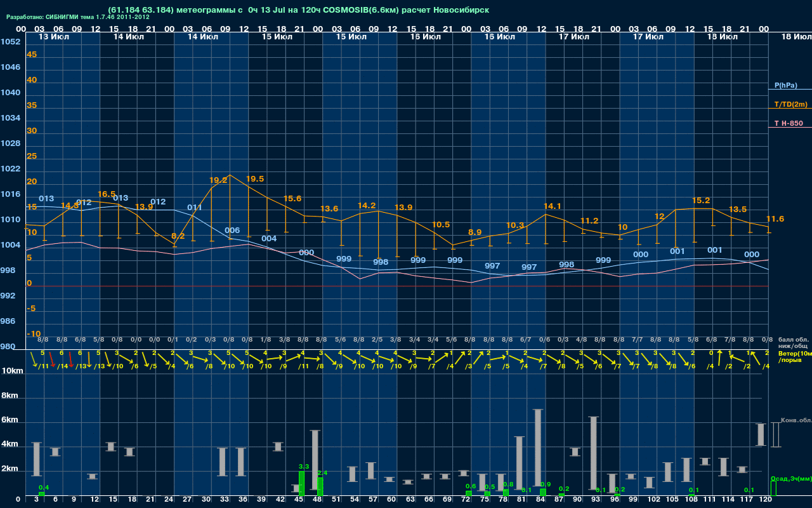Screen dimensions: 812x508
Task: Click the 3.3 precipitation value
Action: pos(304,467)
